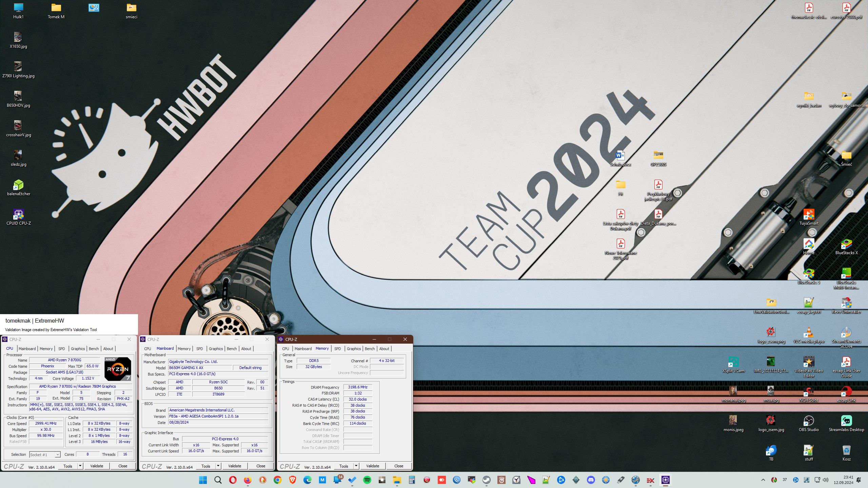This screenshot has height=488, width=868.
Task: Open the BlueStacks 5 desktop shortcut
Action: (809, 276)
